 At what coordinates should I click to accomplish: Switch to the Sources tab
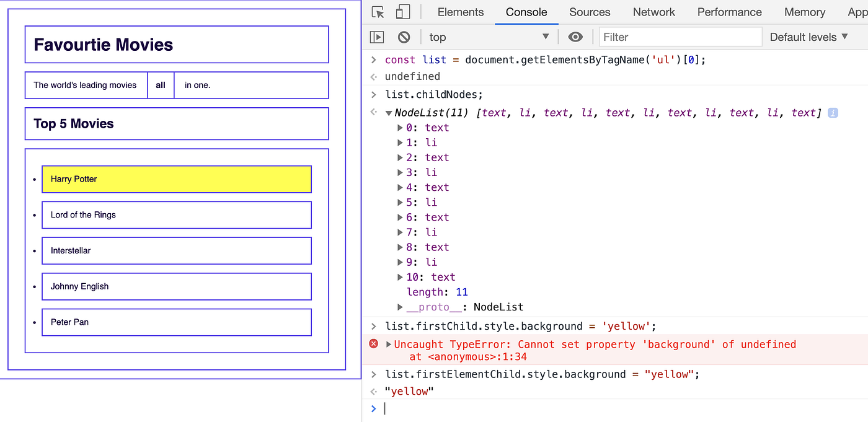point(589,12)
